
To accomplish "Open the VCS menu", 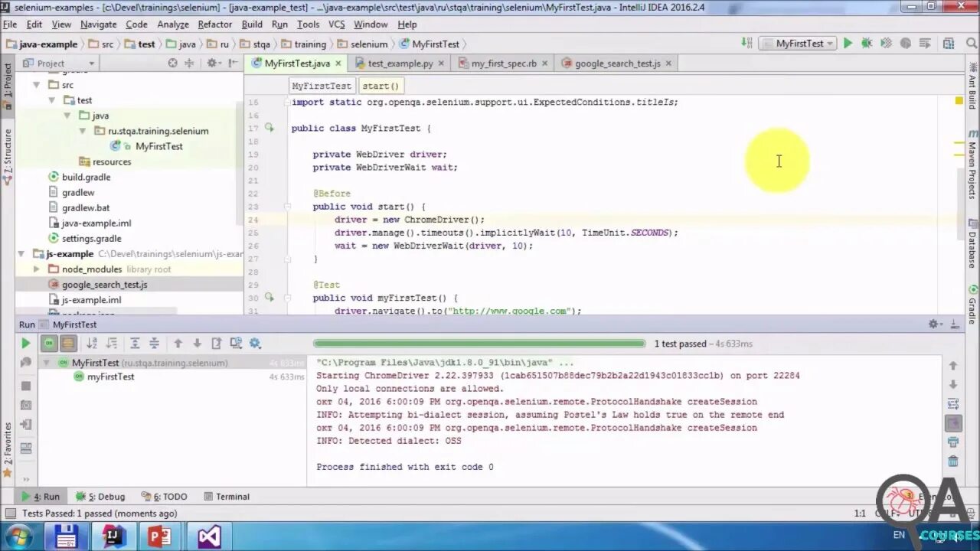I will click(337, 24).
